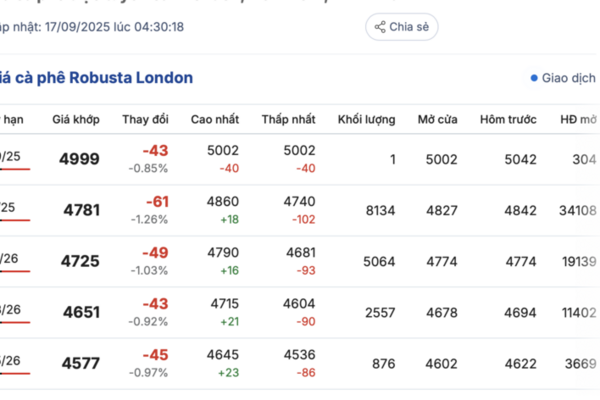Sort by the Thay đổi column header

(x=145, y=119)
